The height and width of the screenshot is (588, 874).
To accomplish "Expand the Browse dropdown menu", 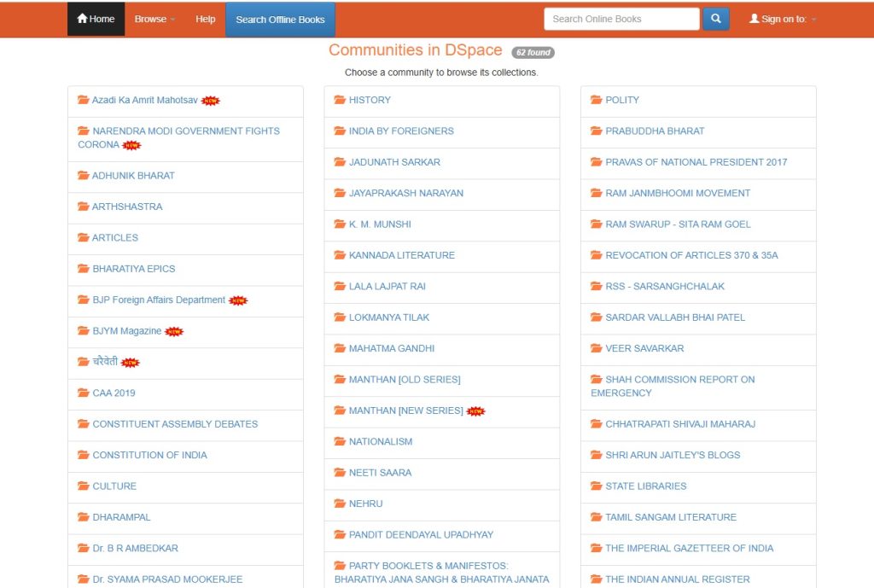I will (154, 19).
